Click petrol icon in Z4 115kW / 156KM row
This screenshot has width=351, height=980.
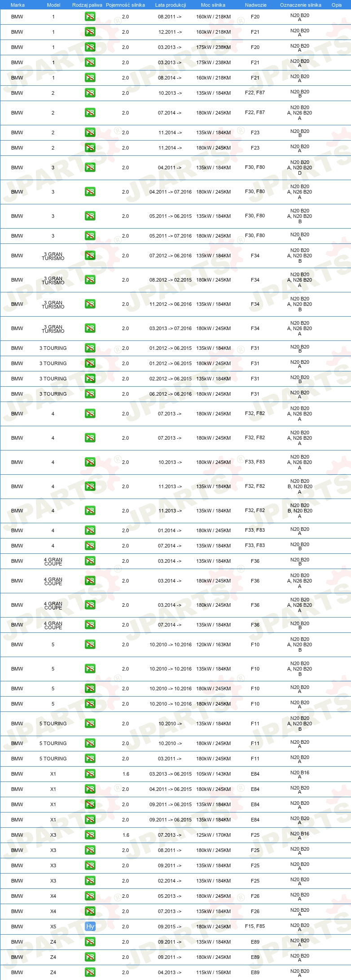coord(90,972)
